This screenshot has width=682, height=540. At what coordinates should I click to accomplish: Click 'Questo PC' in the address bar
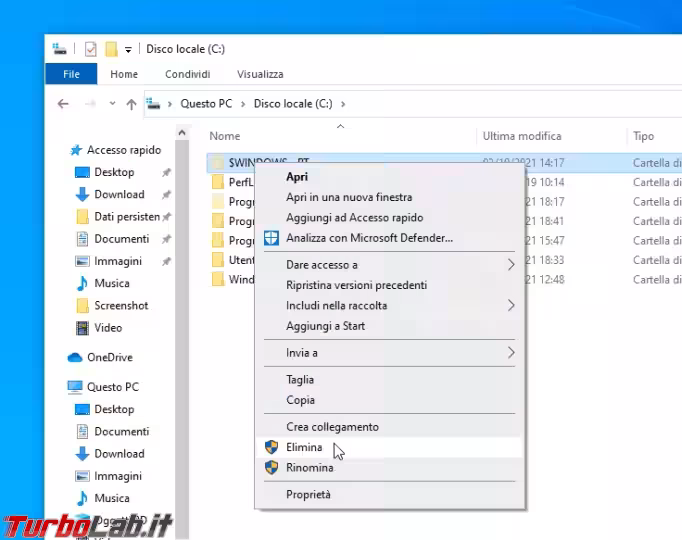(205, 103)
